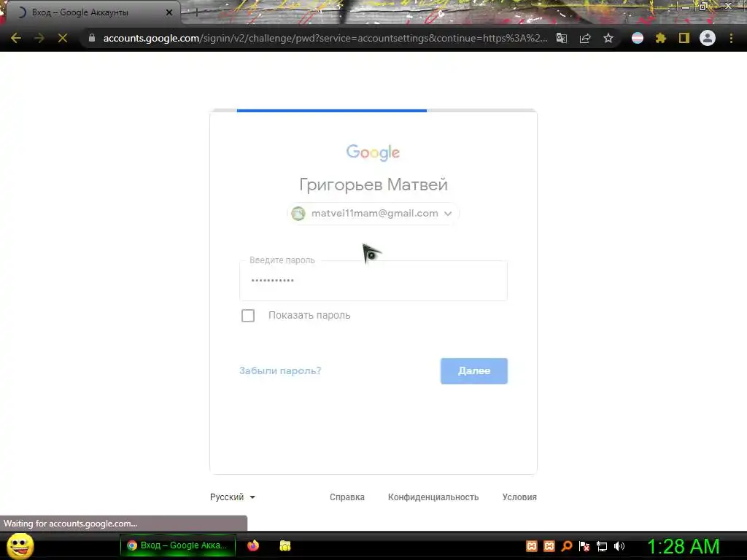Screen dimensions: 747x560
Task: Enable the Показать пароль checkbox
Action: pos(248,315)
